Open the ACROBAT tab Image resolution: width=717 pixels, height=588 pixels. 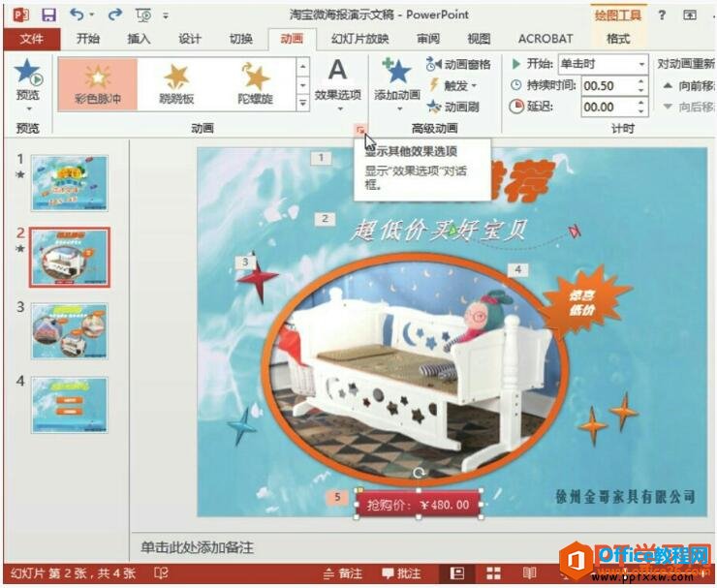click(x=546, y=39)
